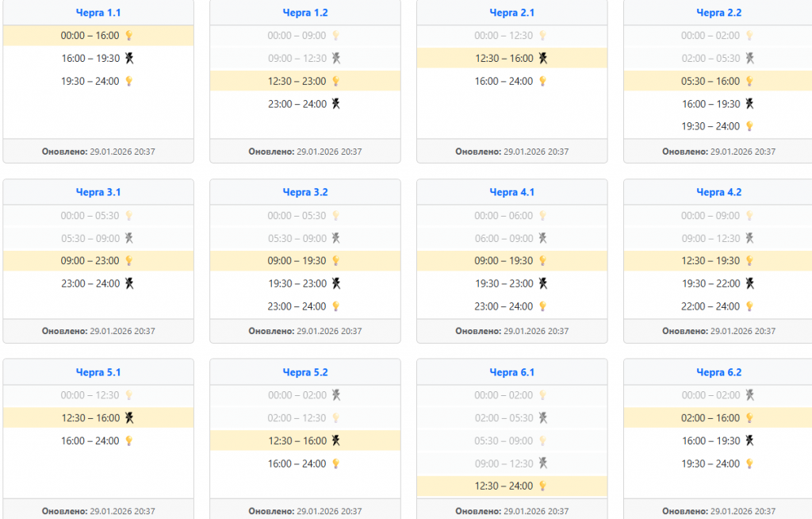The width and height of the screenshot is (812, 519).
Task: Click the Оновлено timestamp footer under Черга 3.2
Action: tap(305, 331)
